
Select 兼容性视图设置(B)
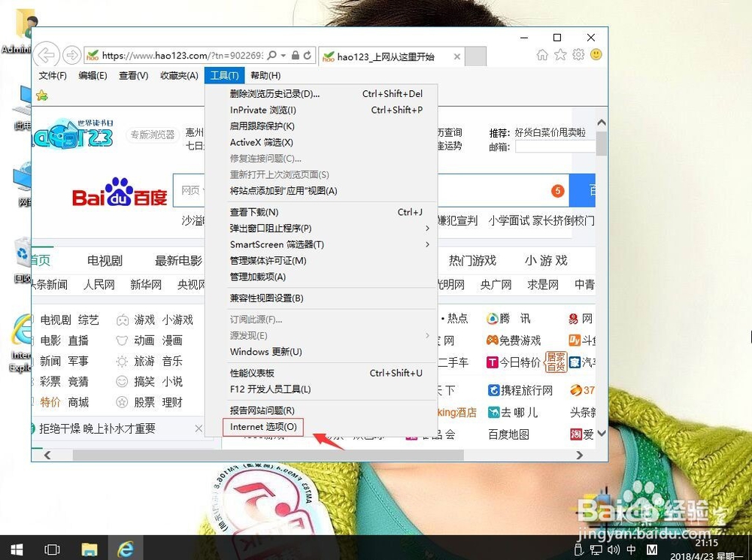(321, 298)
